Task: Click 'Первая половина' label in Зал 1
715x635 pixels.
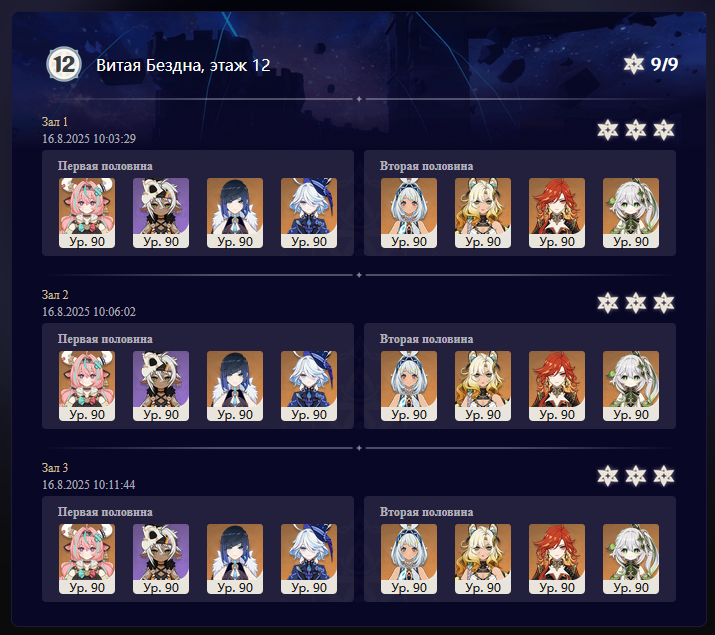Action: click(105, 166)
